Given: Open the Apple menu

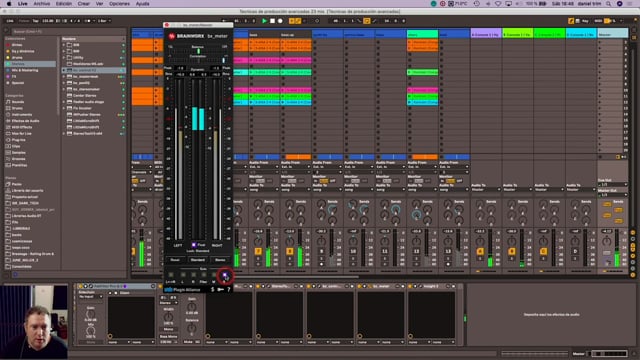Looking at the screenshot, I should pyautogui.click(x=9, y=4).
